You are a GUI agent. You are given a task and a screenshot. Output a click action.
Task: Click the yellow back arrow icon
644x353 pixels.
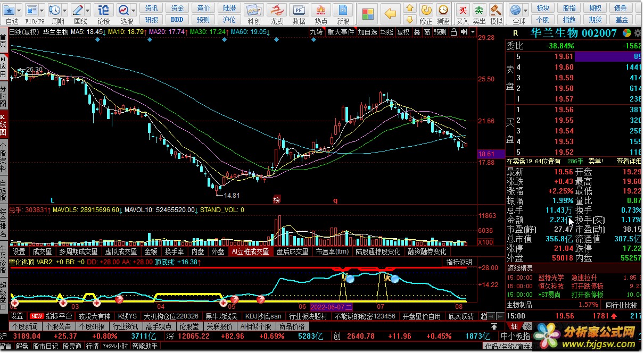click(391, 13)
